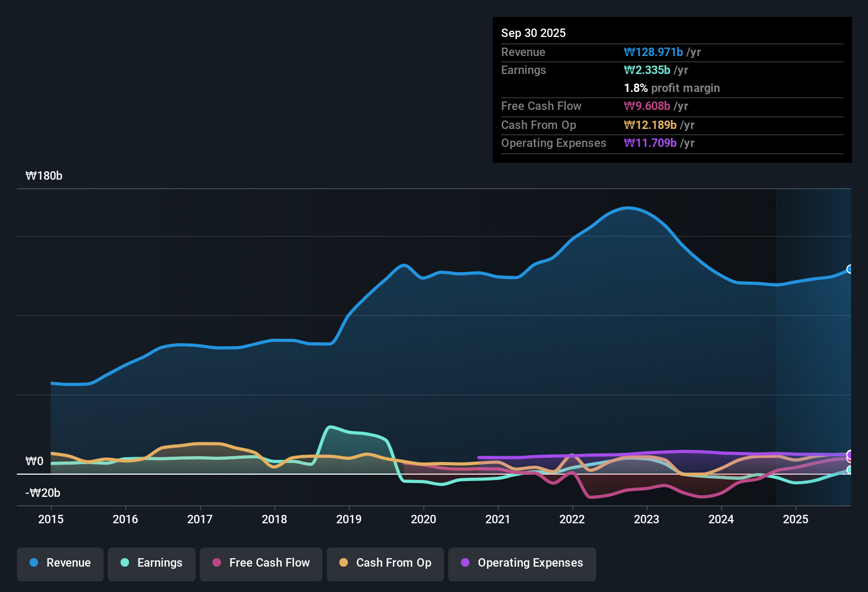Click the pink Free Cash Flow legend dot

(x=216, y=563)
